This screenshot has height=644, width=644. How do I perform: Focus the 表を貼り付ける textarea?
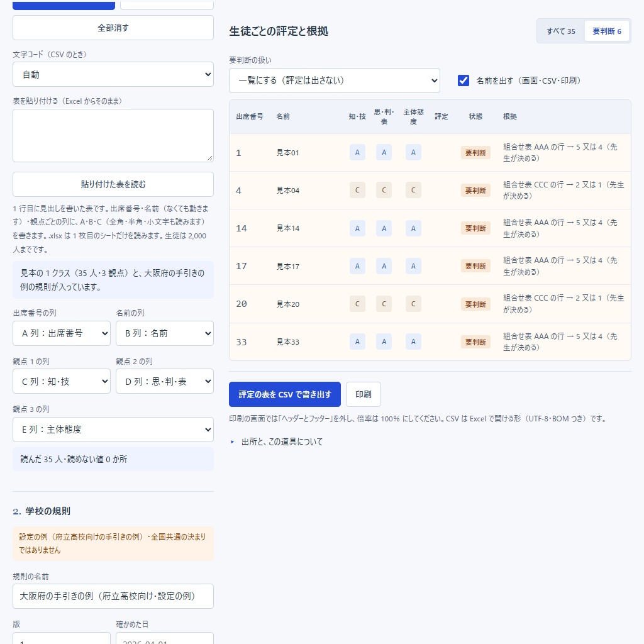click(x=113, y=136)
